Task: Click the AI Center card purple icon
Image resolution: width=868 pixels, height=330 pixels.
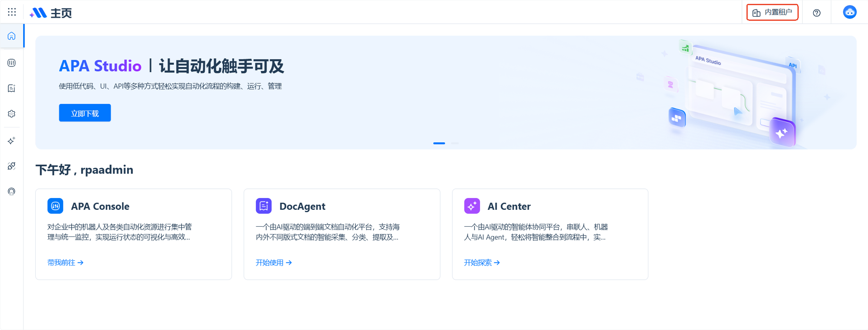Action: coord(472,206)
